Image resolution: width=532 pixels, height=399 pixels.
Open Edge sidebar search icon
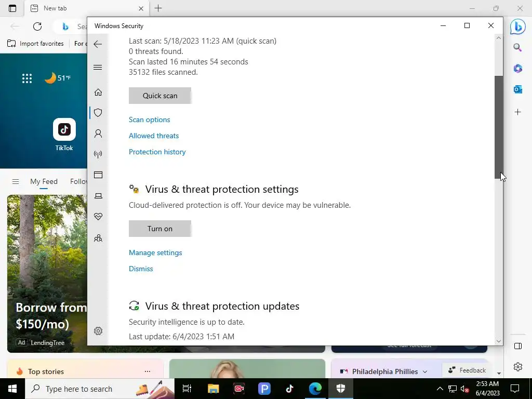coord(517,47)
